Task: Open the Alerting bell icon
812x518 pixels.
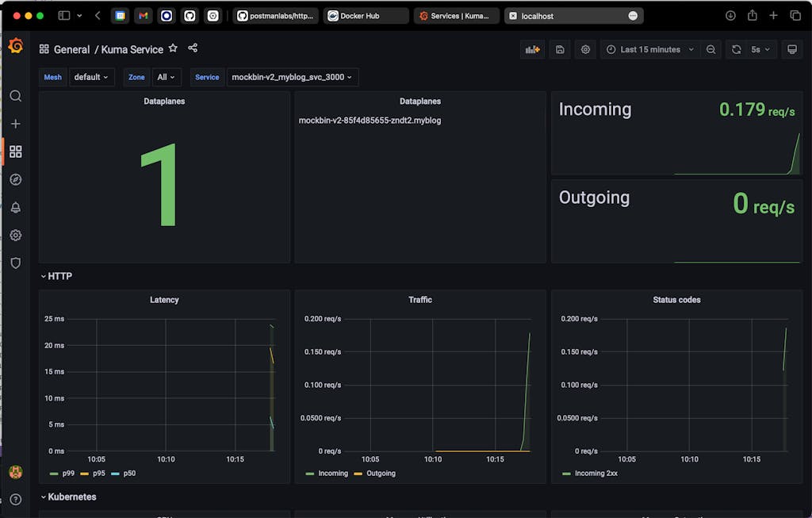Action: pyautogui.click(x=15, y=208)
